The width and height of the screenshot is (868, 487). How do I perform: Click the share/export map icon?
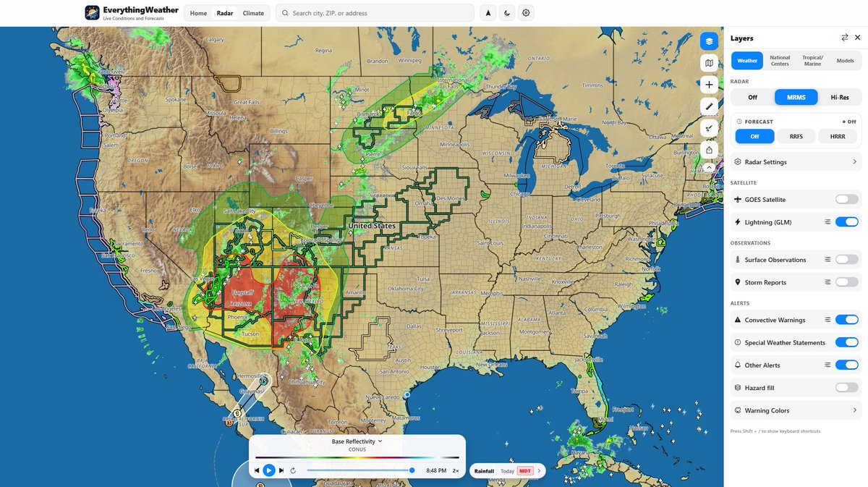[709, 150]
